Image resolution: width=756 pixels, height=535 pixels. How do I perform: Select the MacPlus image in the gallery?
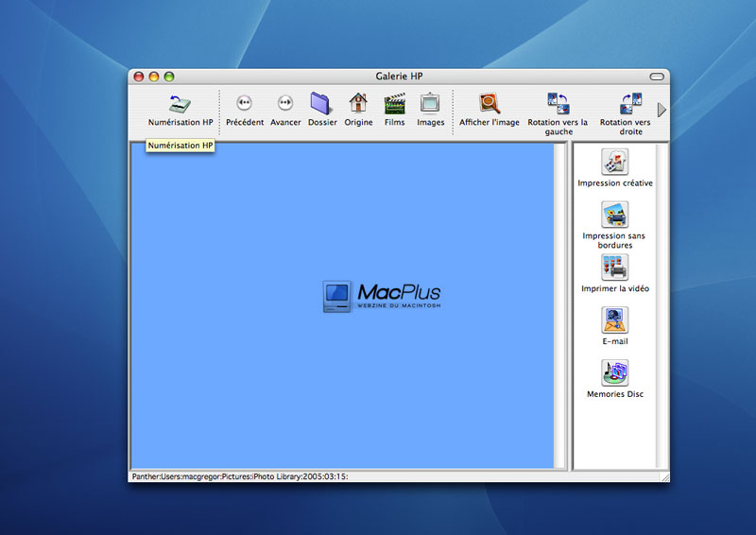(x=382, y=296)
